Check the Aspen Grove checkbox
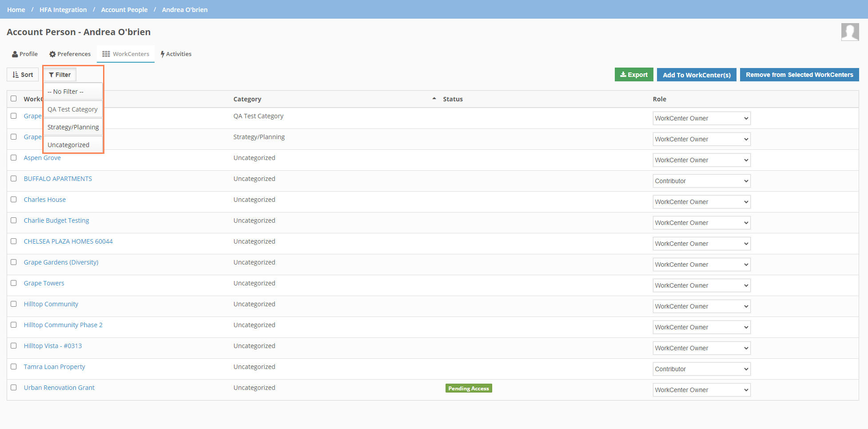Viewport: 868px width, 429px height. pos(14,158)
